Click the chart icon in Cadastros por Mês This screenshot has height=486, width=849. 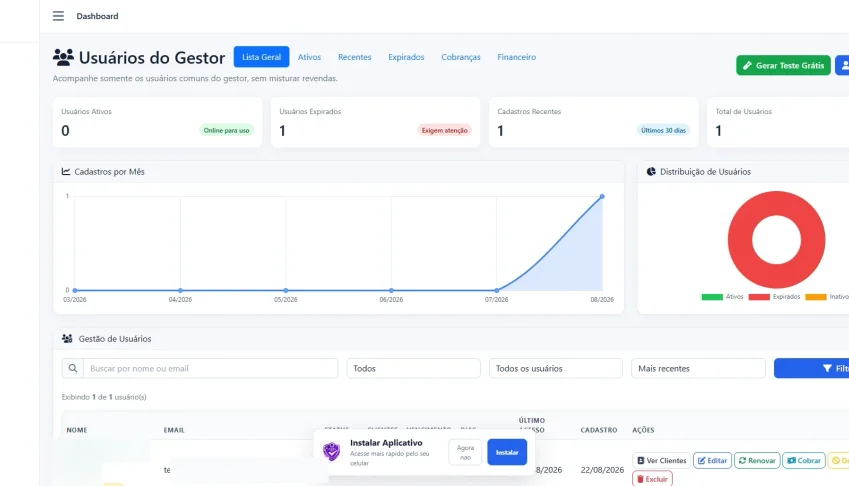point(66,172)
